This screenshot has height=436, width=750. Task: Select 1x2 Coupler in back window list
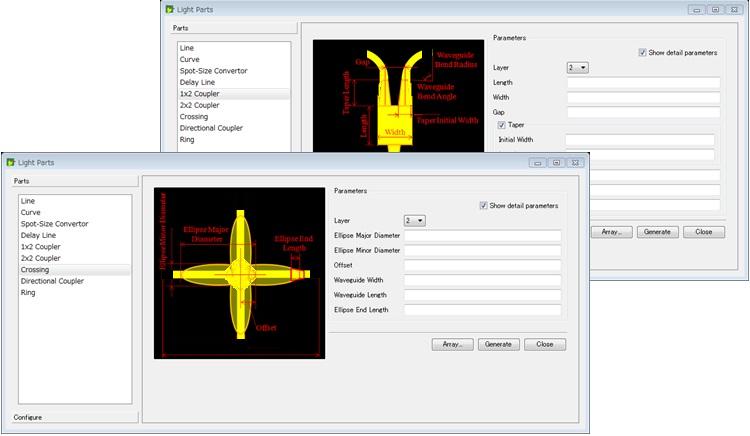[234, 94]
